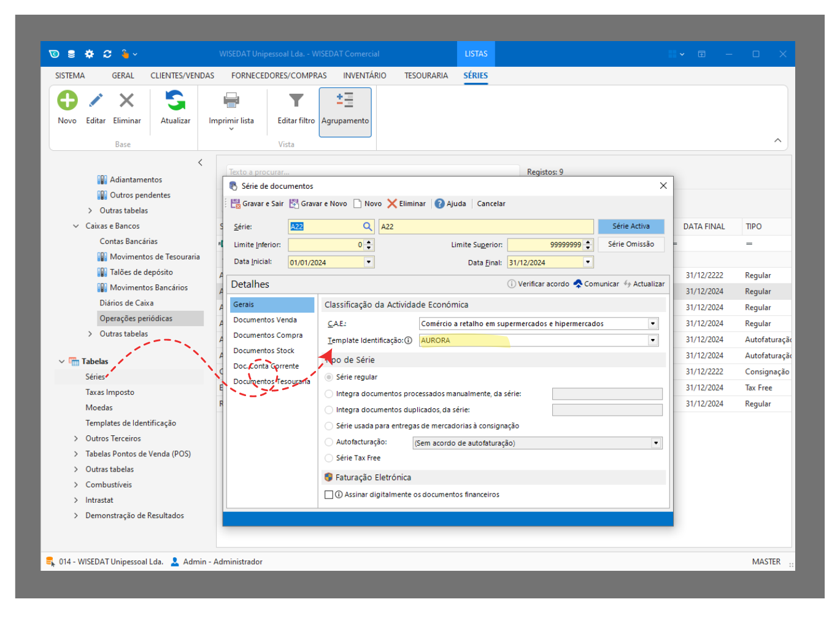The image size is (840, 618).
Task: Switch to the TESOURARIA ribbon tab
Action: (x=426, y=75)
